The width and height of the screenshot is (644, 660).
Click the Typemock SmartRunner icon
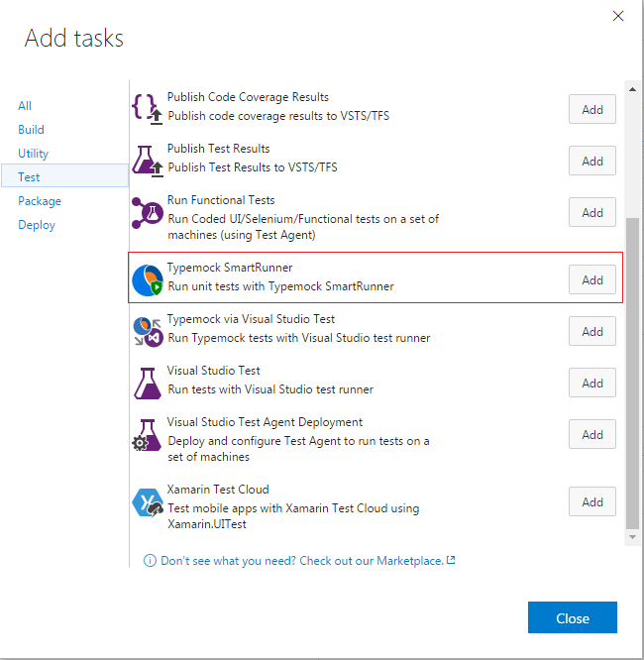(x=148, y=280)
